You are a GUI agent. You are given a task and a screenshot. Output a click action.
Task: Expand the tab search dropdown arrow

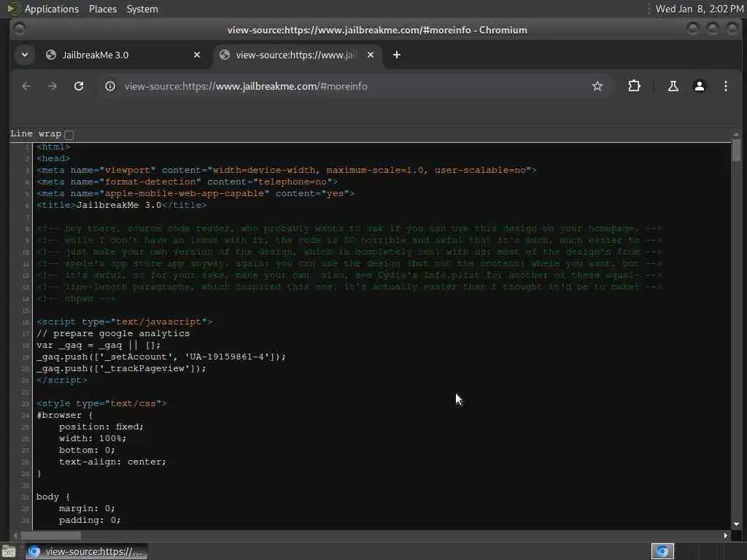pos(25,55)
